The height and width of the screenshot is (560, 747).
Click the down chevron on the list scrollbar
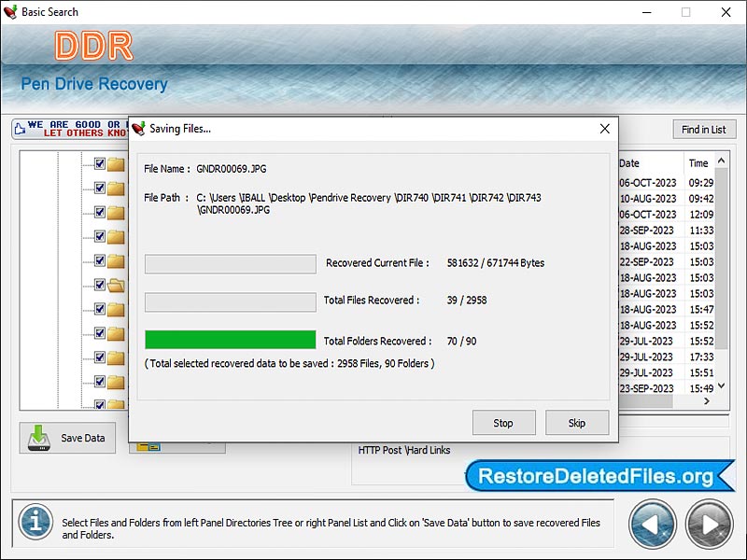click(x=720, y=385)
